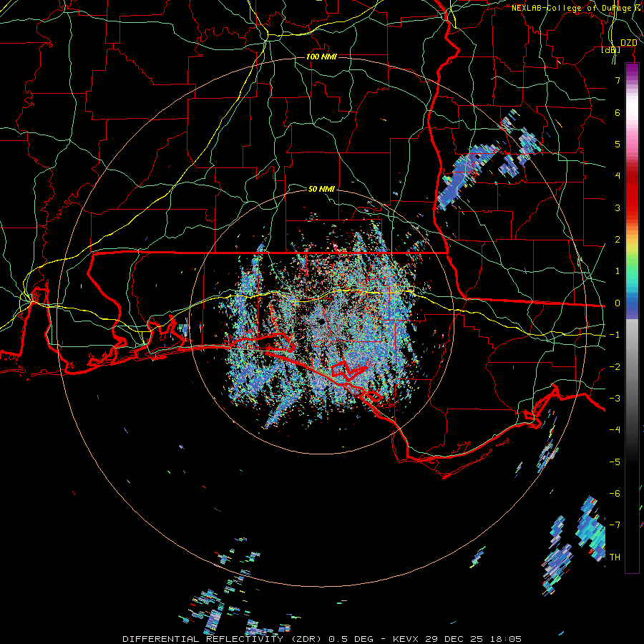Click the TH threshold label on the scale

[x=615, y=557]
